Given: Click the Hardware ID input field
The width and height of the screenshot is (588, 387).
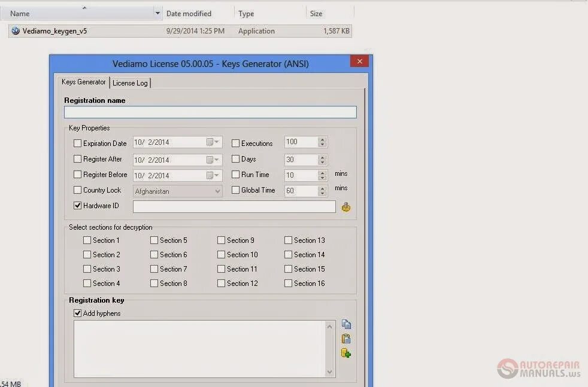Looking at the screenshot, I should click(234, 206).
